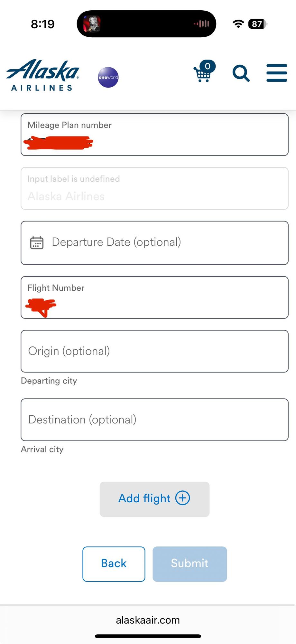The image size is (296, 644).
Task: Tap the oneworld alliance badge
Action: pos(108,77)
